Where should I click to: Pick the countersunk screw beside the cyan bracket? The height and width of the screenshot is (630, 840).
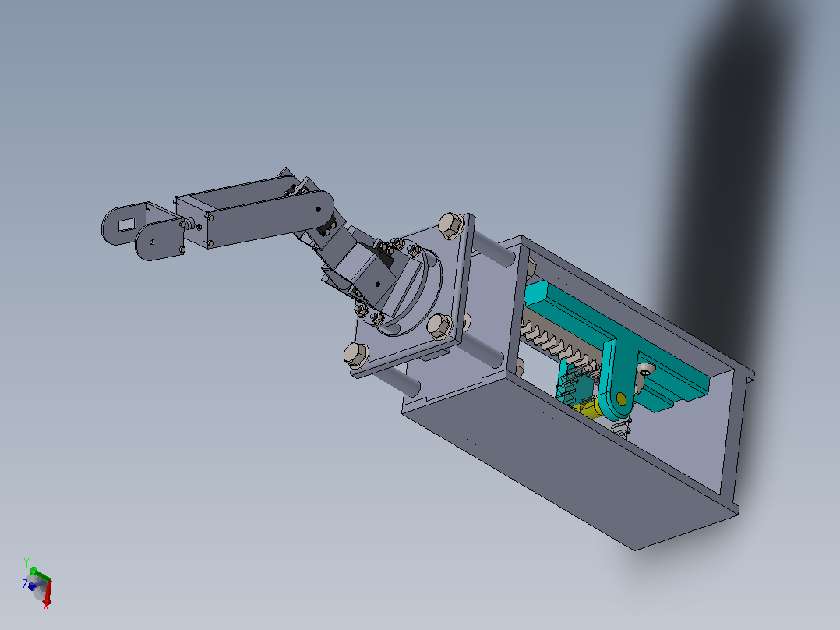tap(645, 370)
